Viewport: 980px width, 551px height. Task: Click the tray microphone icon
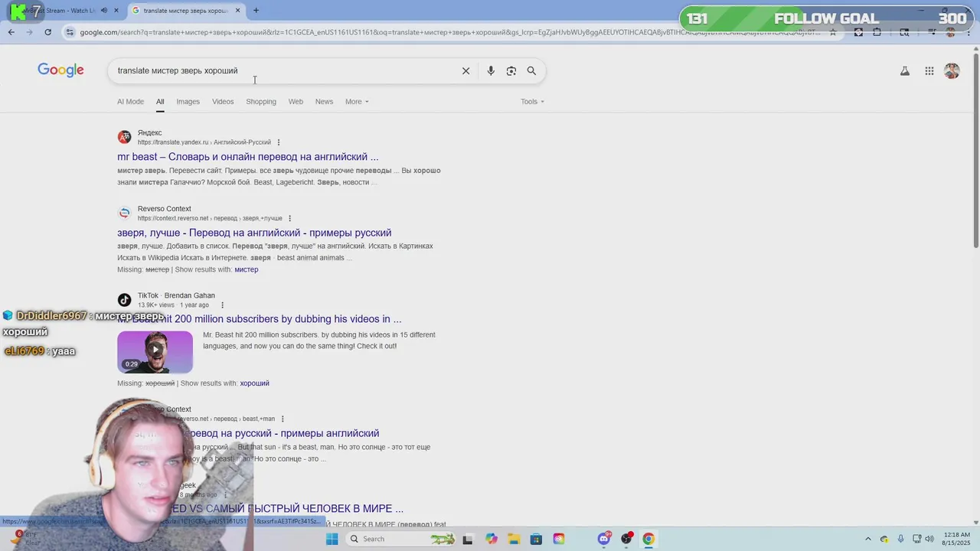[901, 539]
